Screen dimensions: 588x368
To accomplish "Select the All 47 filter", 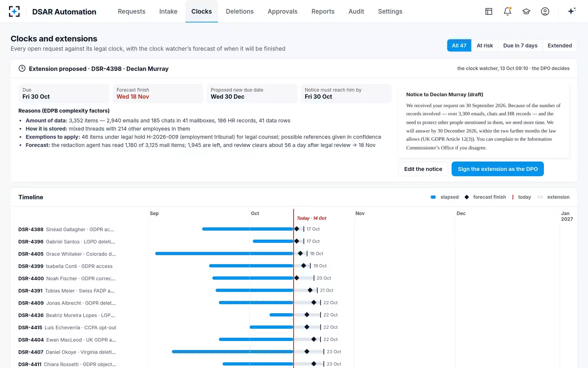I will 459,45.
